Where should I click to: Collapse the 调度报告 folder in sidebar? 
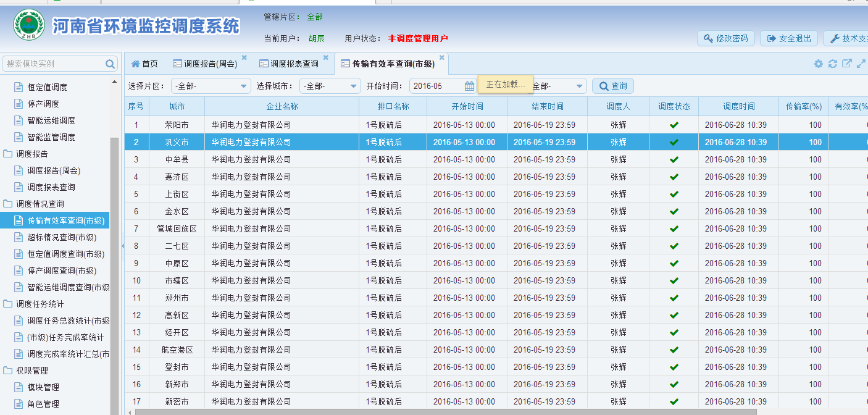point(8,154)
